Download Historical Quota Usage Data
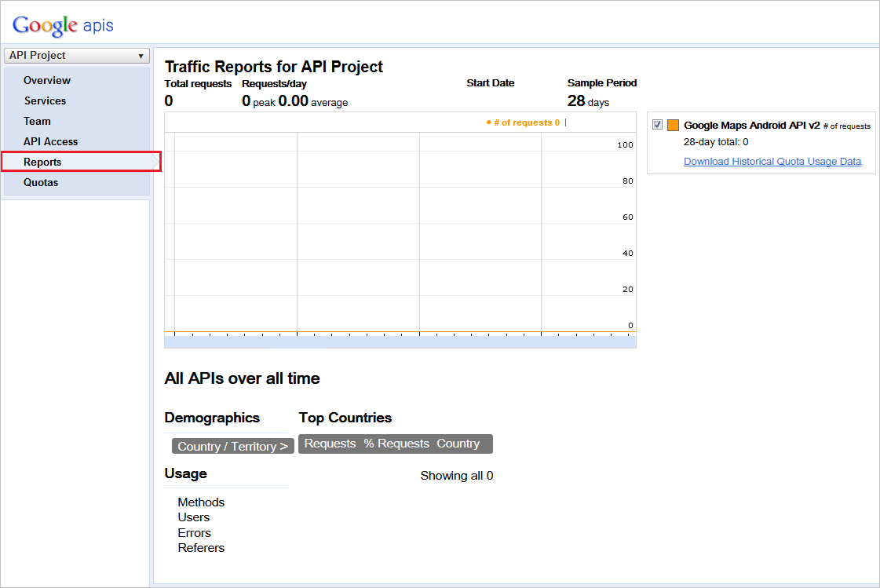This screenshot has width=880, height=588. [x=772, y=162]
